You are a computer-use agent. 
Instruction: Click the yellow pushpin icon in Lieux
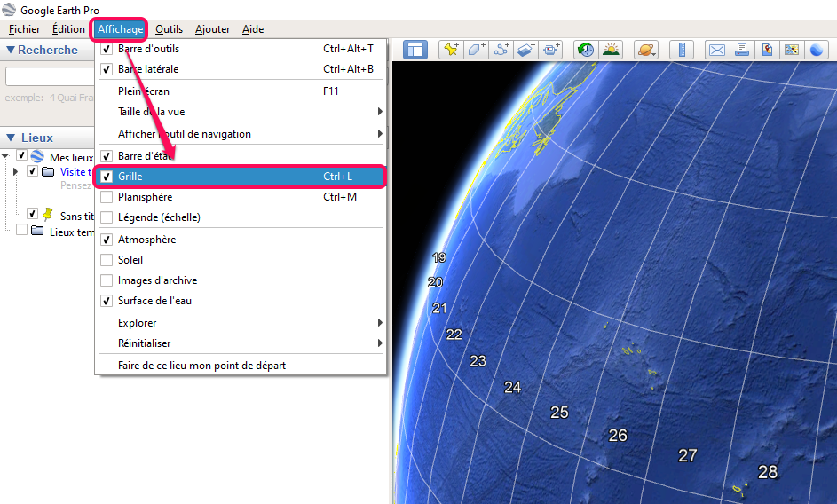(x=48, y=214)
